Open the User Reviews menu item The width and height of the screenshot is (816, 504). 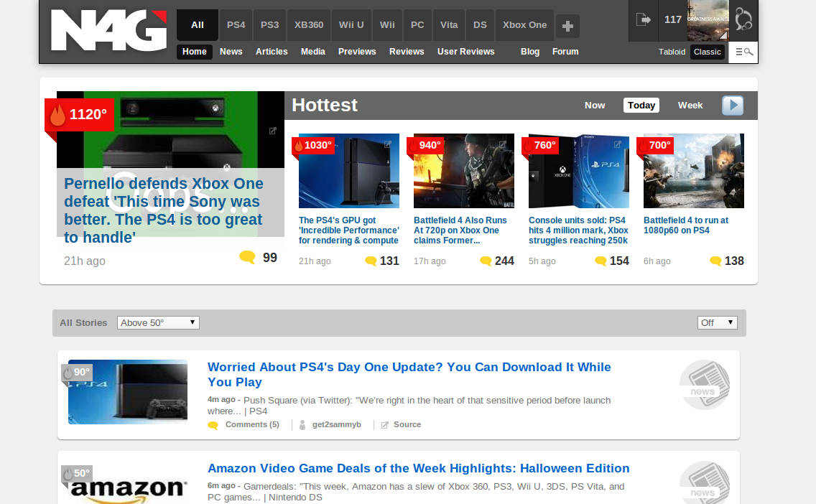coord(465,52)
